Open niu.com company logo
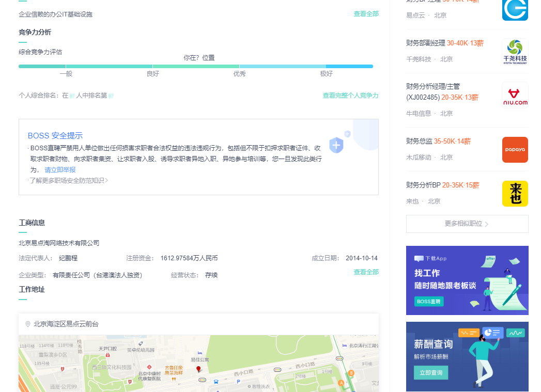The width and height of the screenshot is (541, 392). [515, 95]
